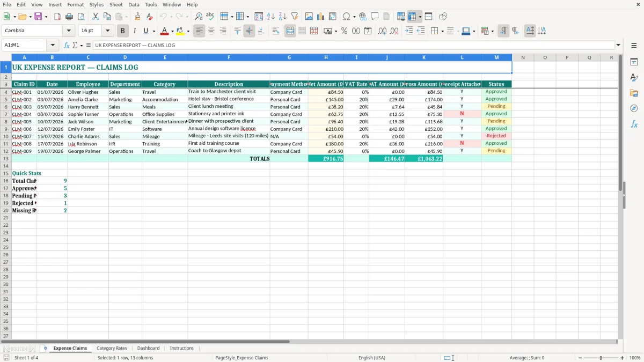Image resolution: width=644 pixels, height=362 pixels.
Task: Click the row 13 header
Action: 6,159
